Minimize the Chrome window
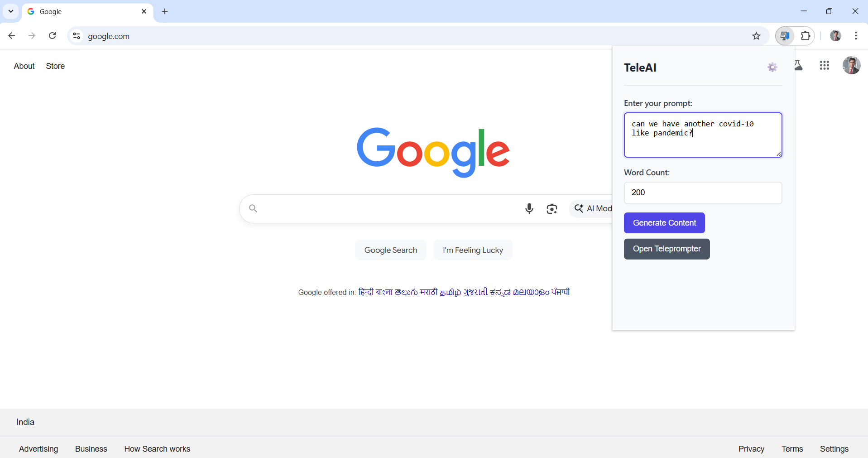This screenshot has height=458, width=868. (x=804, y=11)
